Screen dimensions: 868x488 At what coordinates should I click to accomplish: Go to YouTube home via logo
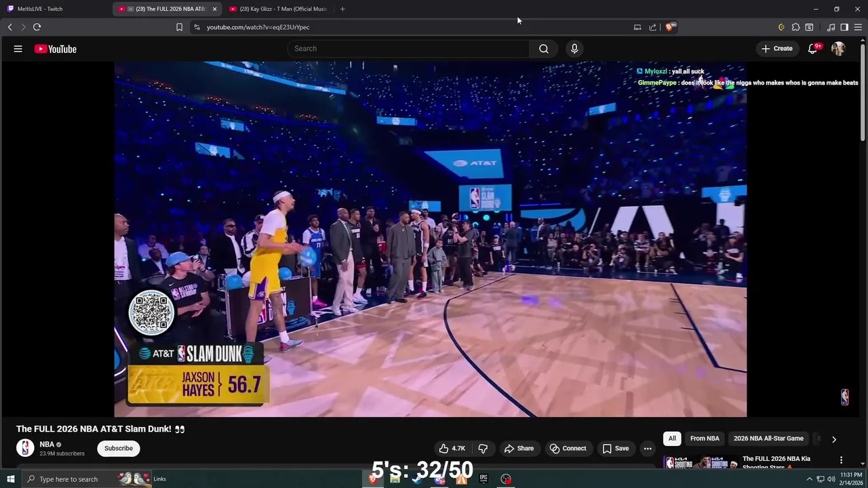(x=56, y=49)
